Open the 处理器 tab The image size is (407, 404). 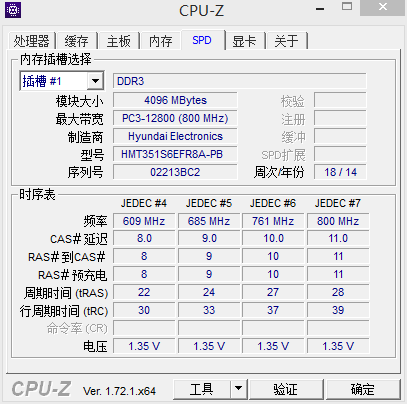click(x=31, y=41)
